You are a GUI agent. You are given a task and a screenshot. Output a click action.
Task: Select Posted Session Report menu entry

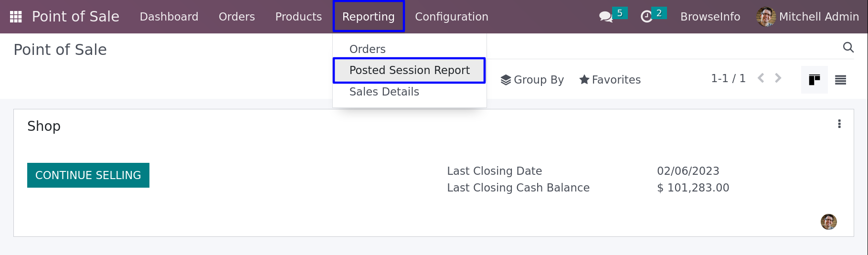(410, 70)
